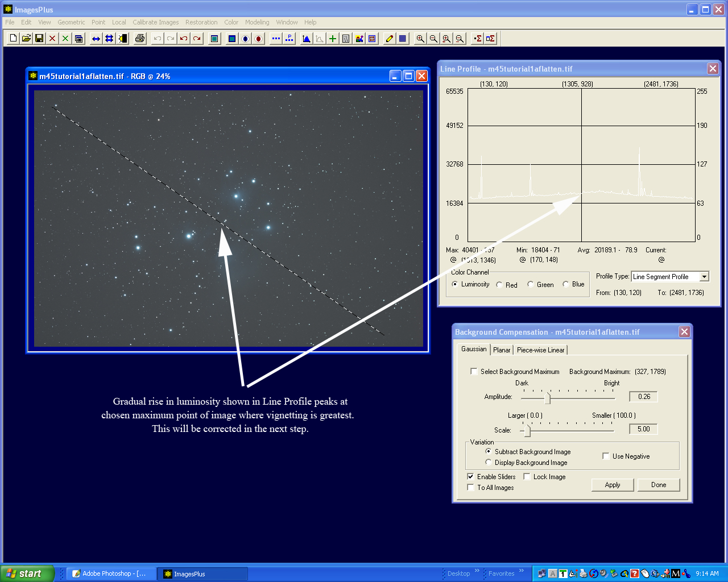
Task: Select the Red color channel radio button
Action: pyautogui.click(x=499, y=285)
